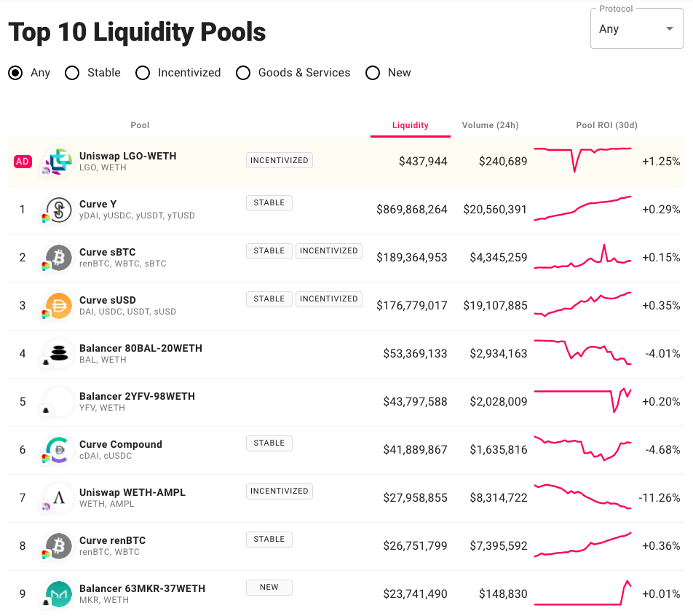Open the Curve sUSD pool link
The height and width of the screenshot is (616, 693).
click(108, 300)
